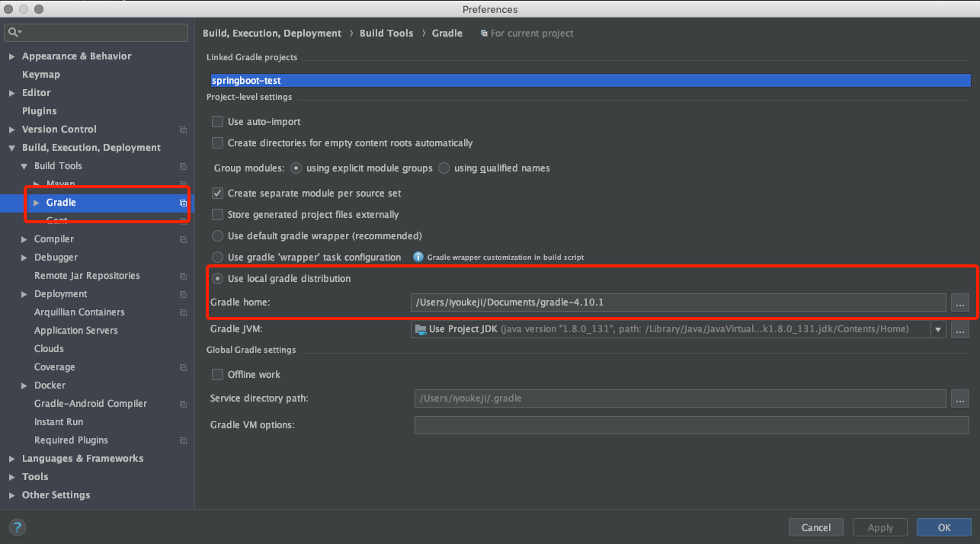Click the info icon about gradle wrapper customization
The height and width of the screenshot is (544, 980).
pos(418,257)
